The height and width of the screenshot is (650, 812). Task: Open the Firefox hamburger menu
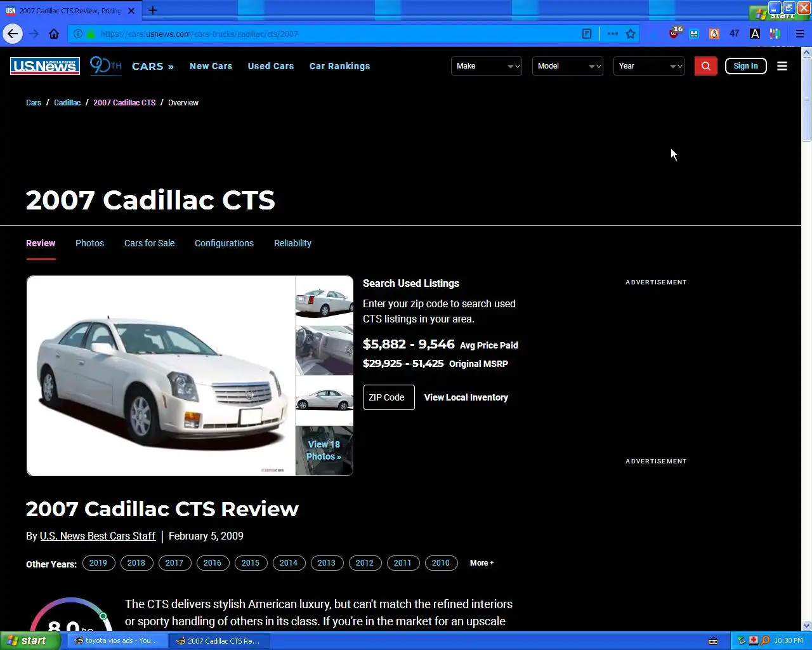800,34
